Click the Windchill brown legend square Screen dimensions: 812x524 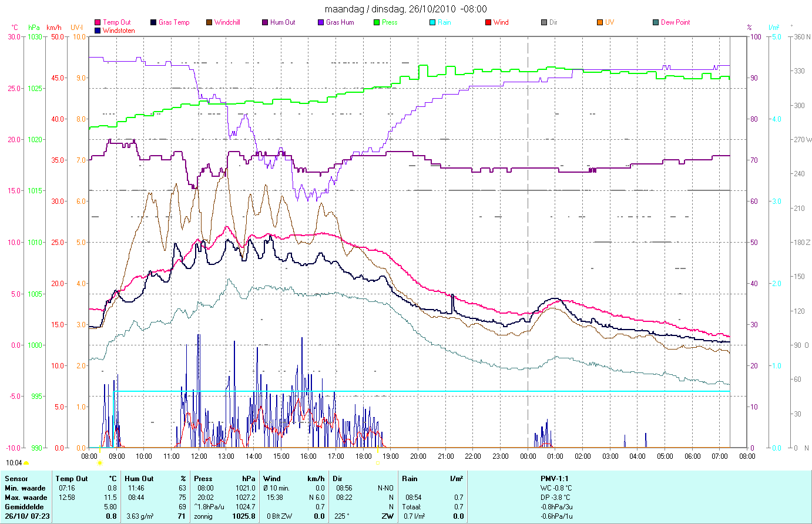pyautogui.click(x=209, y=22)
